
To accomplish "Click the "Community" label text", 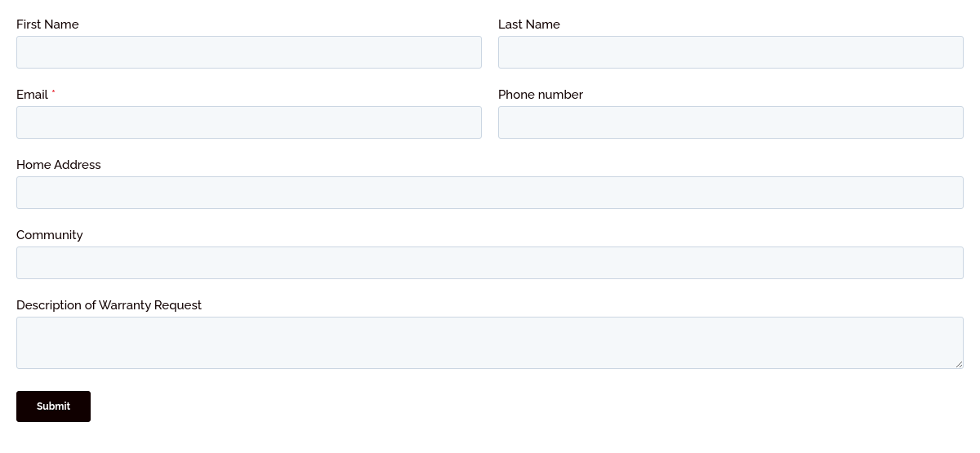I will point(50,235).
